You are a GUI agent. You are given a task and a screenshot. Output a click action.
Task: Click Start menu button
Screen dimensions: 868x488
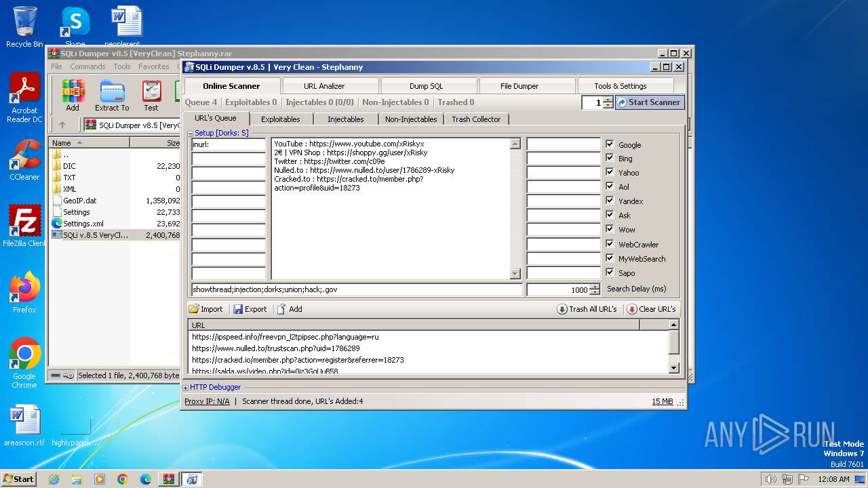click(18, 479)
